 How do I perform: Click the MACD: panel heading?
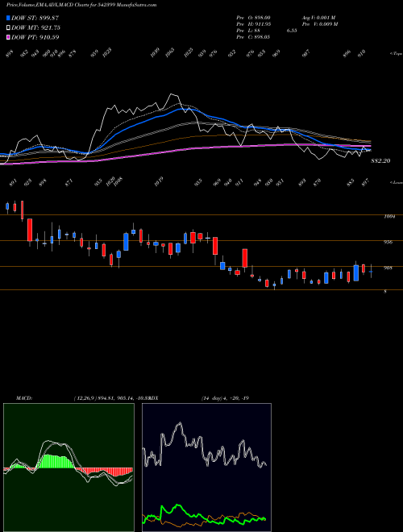point(24,398)
